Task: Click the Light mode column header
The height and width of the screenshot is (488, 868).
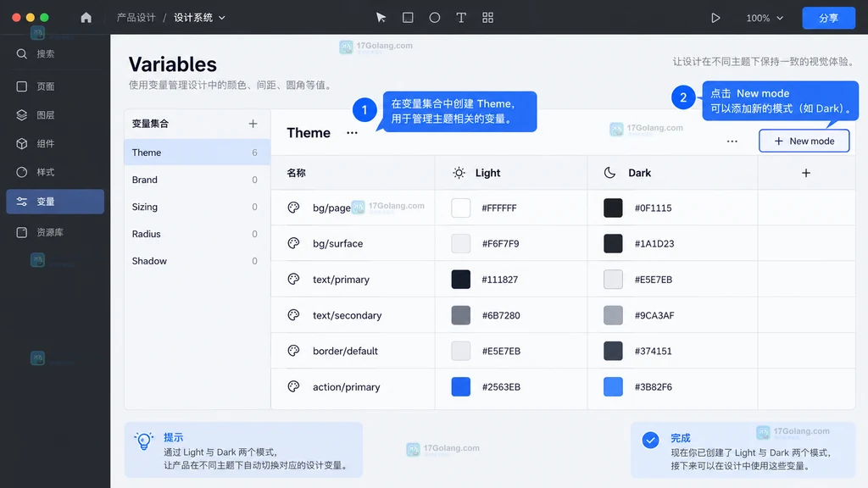Action: [511, 173]
